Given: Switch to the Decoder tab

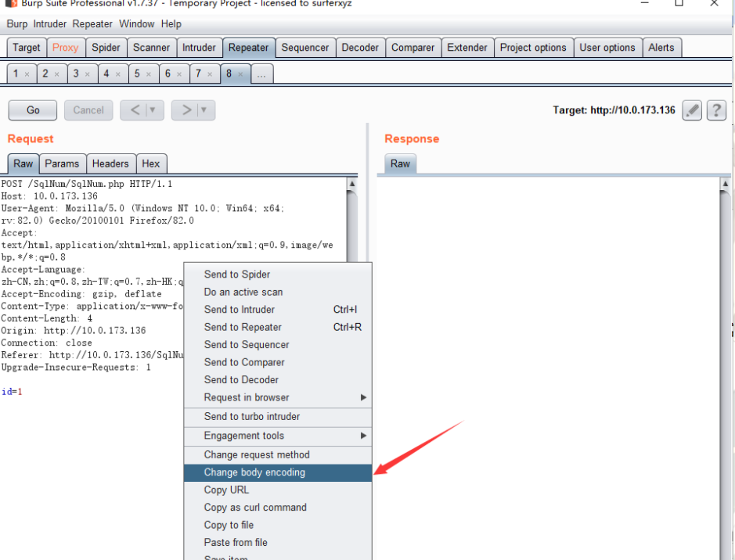Looking at the screenshot, I should point(360,48).
